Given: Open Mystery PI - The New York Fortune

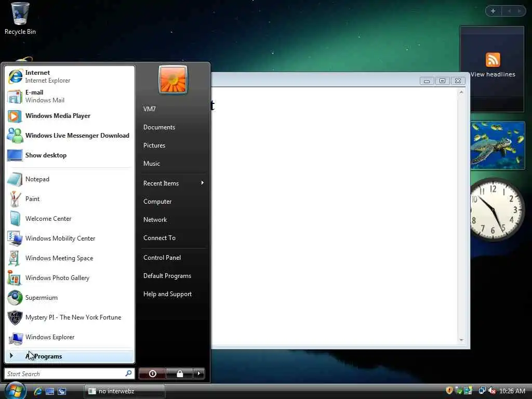Looking at the screenshot, I should point(70,317).
